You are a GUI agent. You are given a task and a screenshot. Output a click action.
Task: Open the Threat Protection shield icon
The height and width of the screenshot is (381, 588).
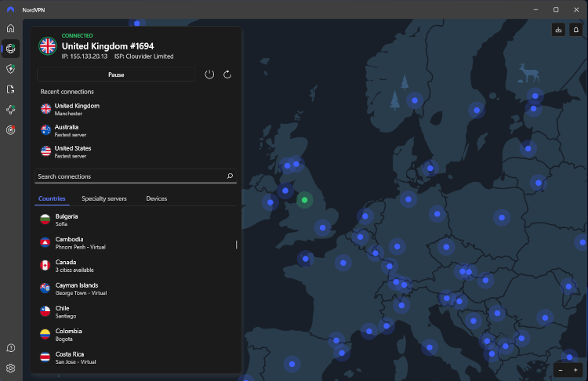click(x=10, y=69)
